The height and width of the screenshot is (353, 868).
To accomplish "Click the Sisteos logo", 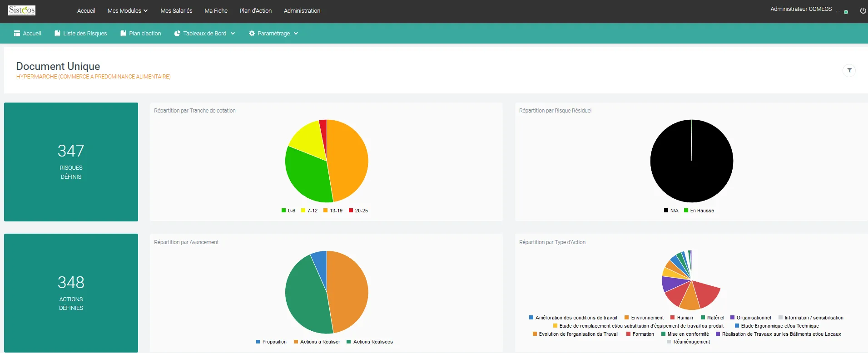I will [x=22, y=10].
